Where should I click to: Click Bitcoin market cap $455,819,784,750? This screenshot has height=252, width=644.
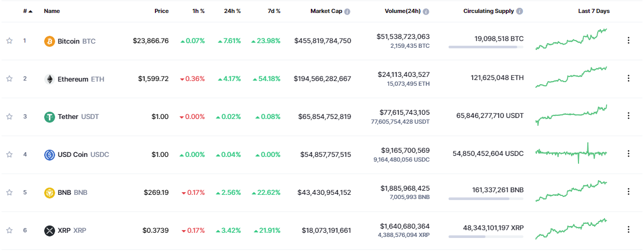click(323, 41)
